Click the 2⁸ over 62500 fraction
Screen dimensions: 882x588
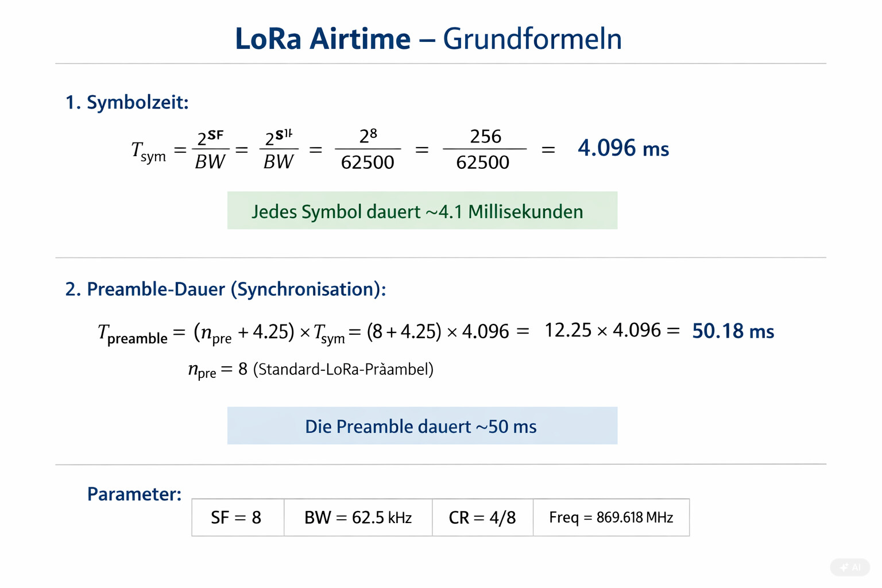coord(367,149)
